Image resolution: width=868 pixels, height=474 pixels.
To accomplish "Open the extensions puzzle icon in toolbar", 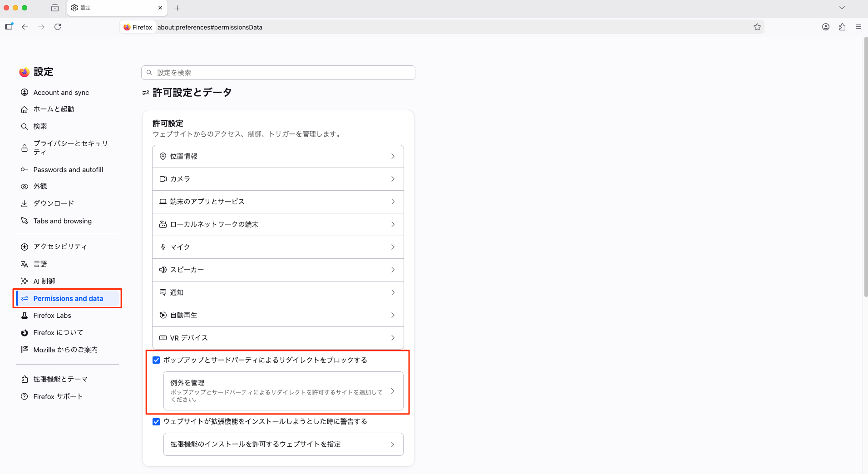I will coord(842,27).
